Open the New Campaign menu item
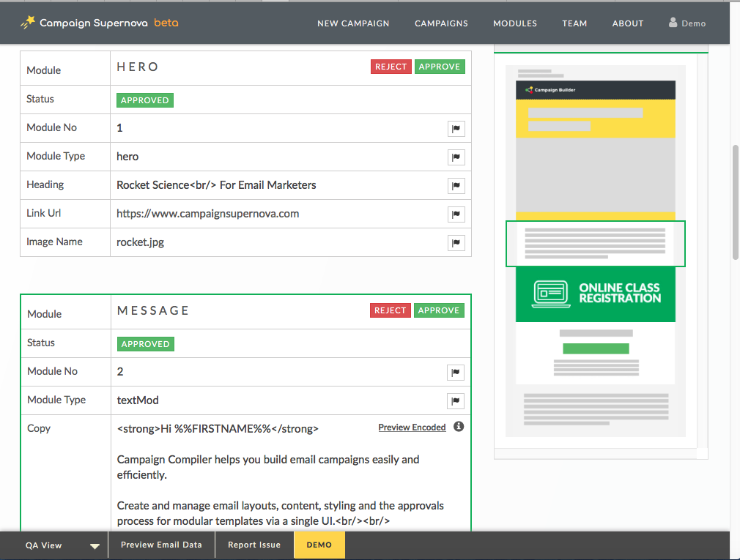This screenshot has height=560, width=740. [x=353, y=23]
